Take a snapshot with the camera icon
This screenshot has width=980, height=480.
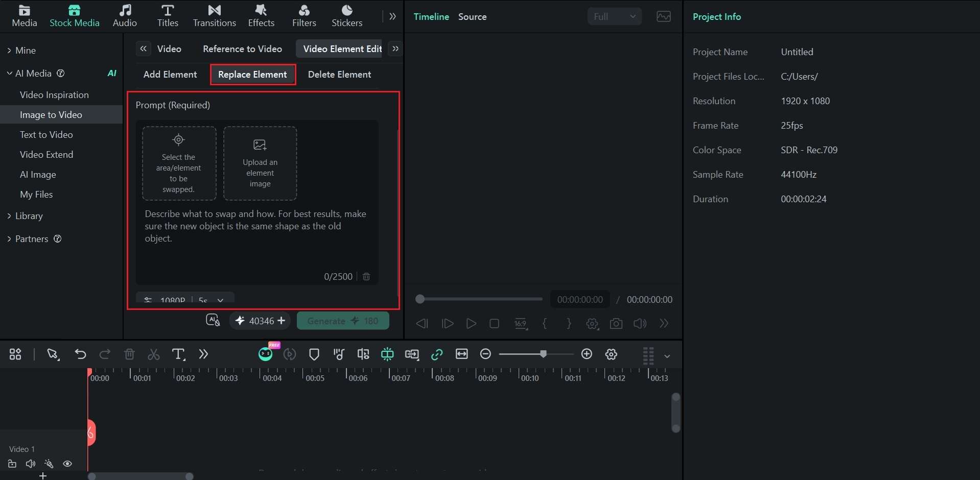(616, 323)
